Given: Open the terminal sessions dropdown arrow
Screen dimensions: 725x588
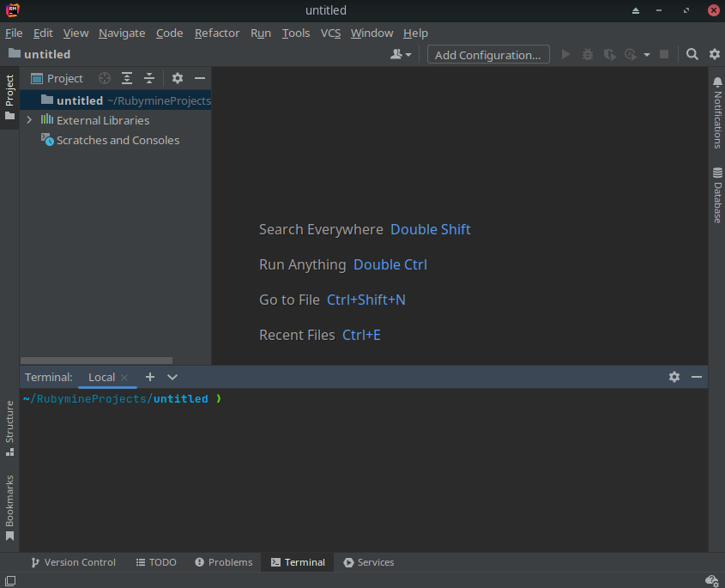Looking at the screenshot, I should point(172,377).
